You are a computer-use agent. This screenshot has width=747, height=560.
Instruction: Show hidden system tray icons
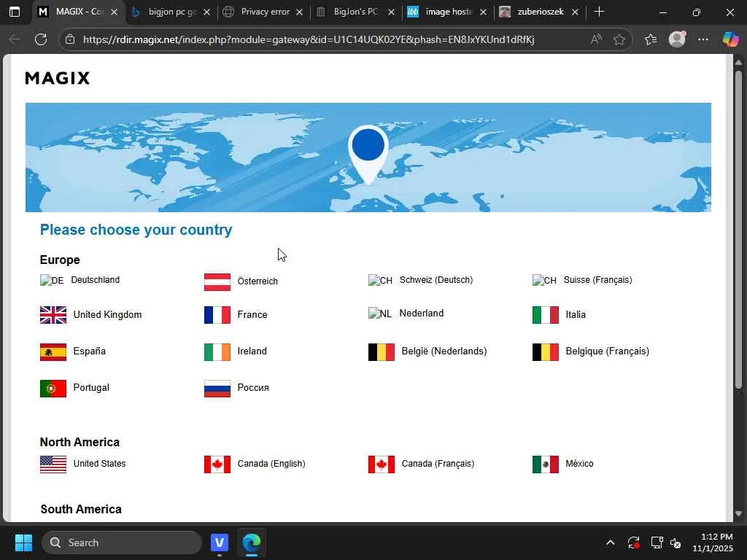click(x=611, y=542)
